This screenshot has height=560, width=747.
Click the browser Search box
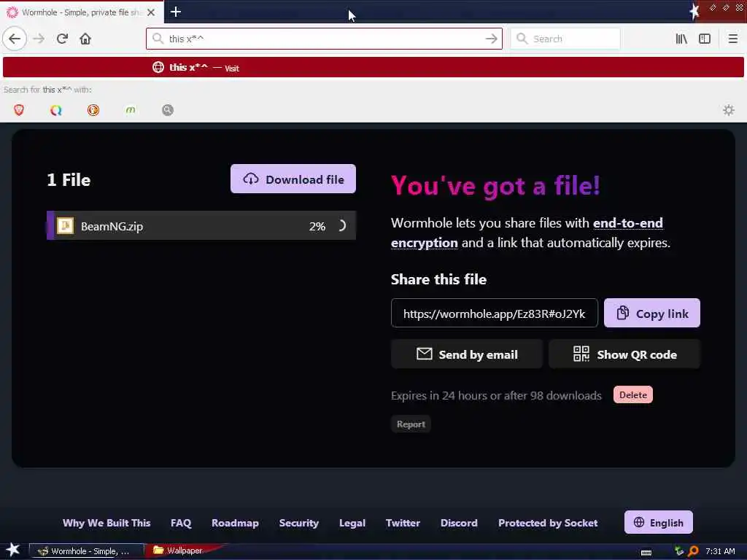(565, 39)
